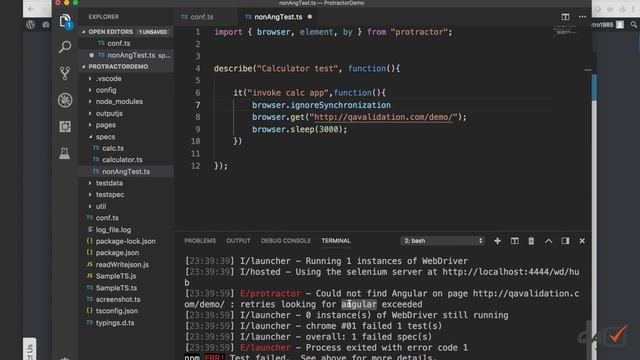Open the Search view in activity bar
640x360 pixels.
click(x=65, y=47)
